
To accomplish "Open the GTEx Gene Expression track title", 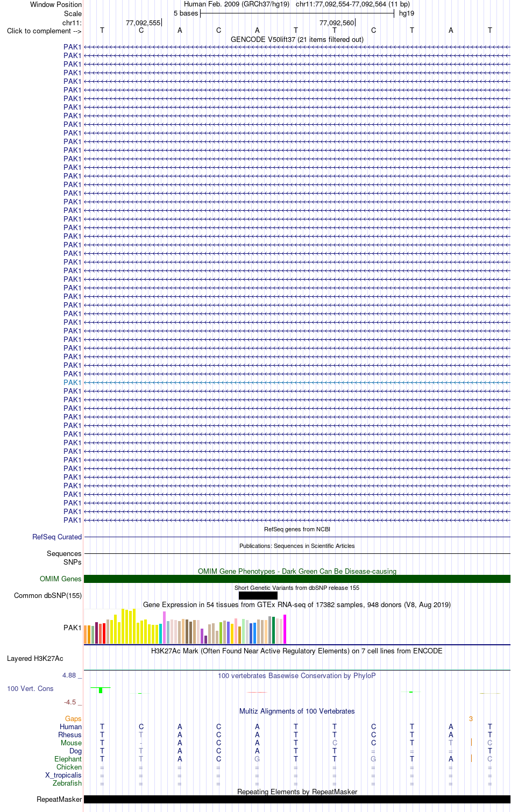I will pos(297,604).
